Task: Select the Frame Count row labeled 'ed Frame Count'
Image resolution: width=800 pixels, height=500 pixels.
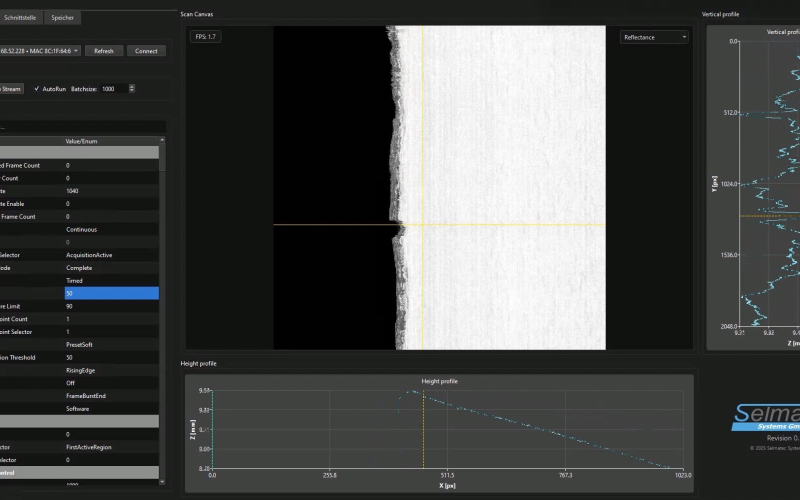Action: pos(79,165)
